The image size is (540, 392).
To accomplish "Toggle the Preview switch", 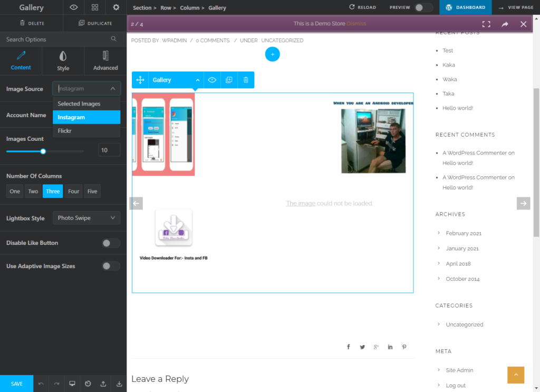I will (423, 7).
